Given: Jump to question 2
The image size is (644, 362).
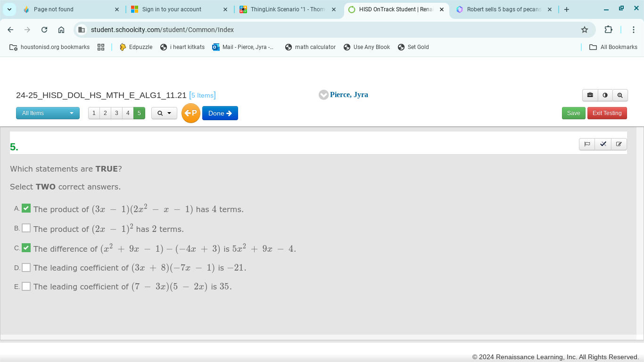Looking at the screenshot, I should [105, 113].
